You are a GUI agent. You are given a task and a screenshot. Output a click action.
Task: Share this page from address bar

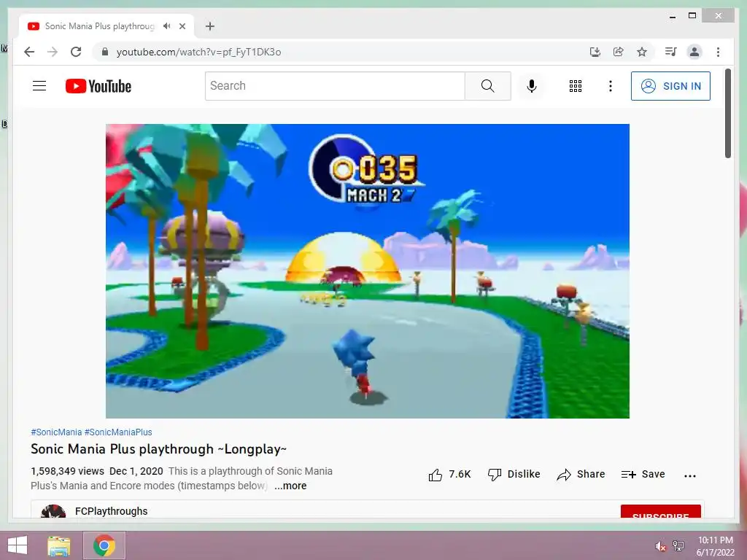pos(619,52)
